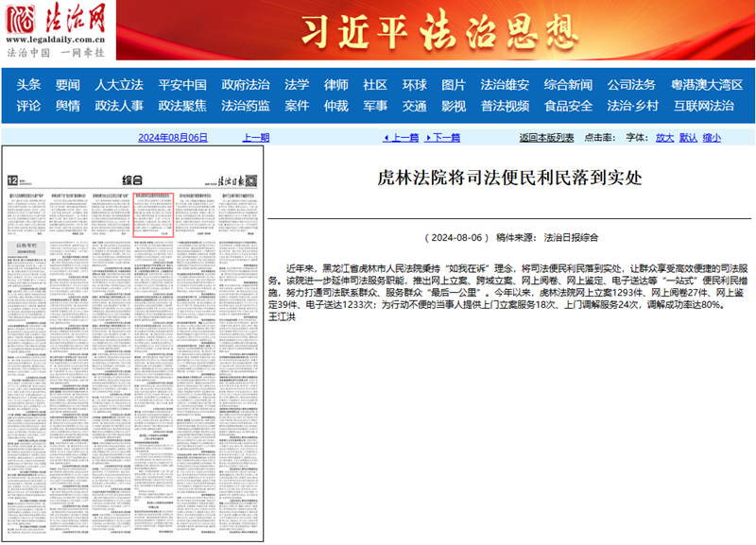Viewport: 756px width, 545px height.
Task: Click the 法治中国 一网牵挂 slogan
Action: (56, 52)
